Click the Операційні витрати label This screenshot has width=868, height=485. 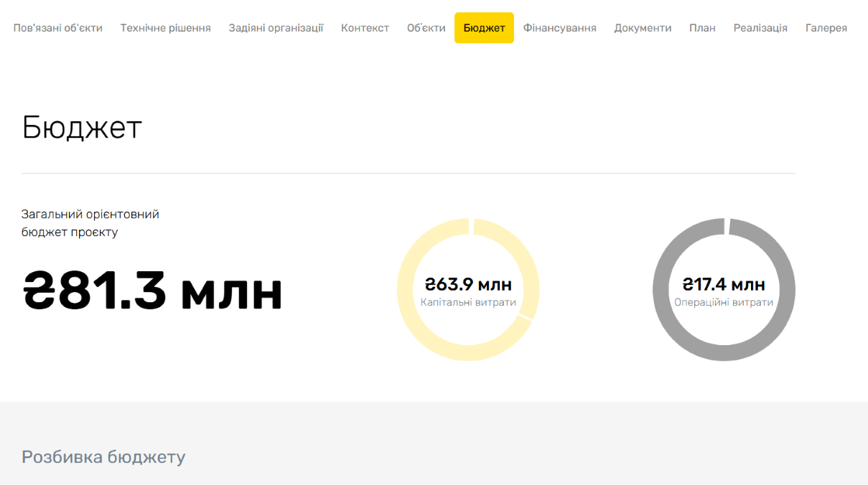(x=724, y=303)
